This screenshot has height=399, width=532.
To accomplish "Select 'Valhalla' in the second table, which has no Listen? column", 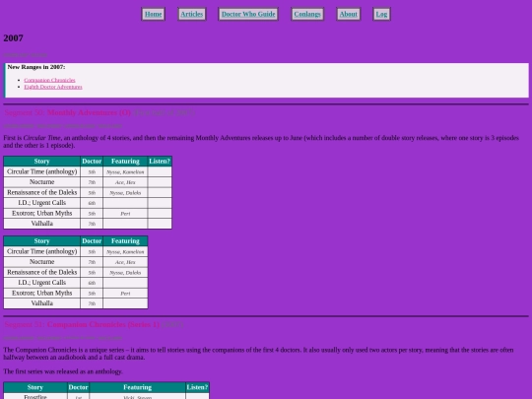I will click(x=42, y=303).
